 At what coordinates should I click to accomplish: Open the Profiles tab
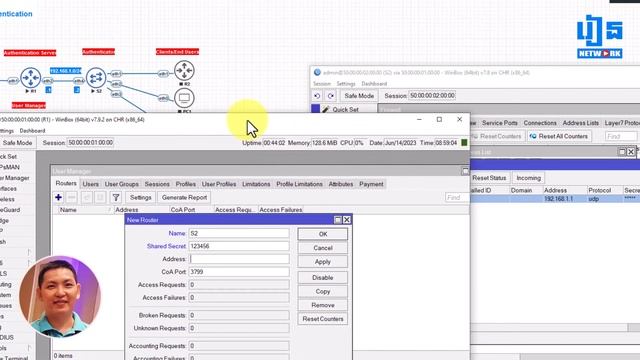tap(185, 184)
